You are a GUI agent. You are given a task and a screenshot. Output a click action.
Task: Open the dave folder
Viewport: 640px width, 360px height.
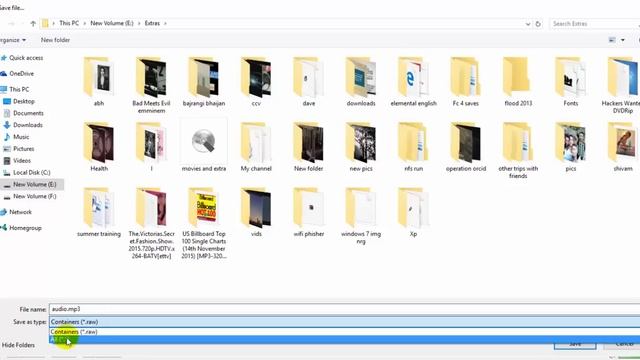click(309, 82)
